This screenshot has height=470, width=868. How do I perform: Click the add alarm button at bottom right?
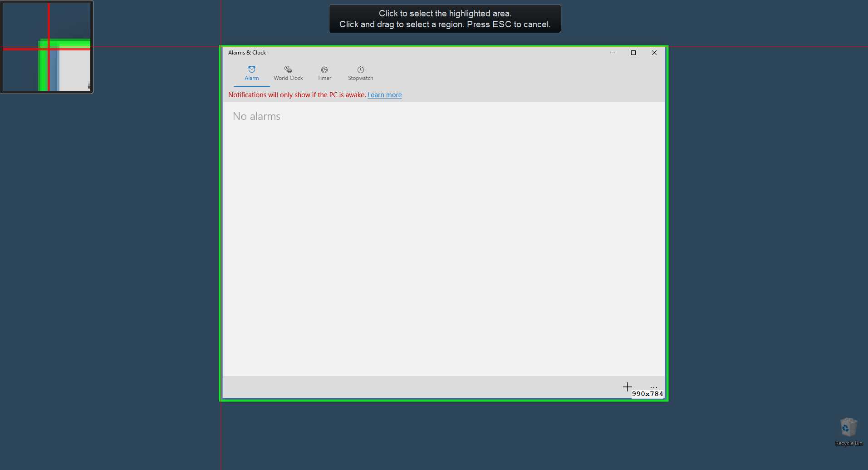(627, 386)
